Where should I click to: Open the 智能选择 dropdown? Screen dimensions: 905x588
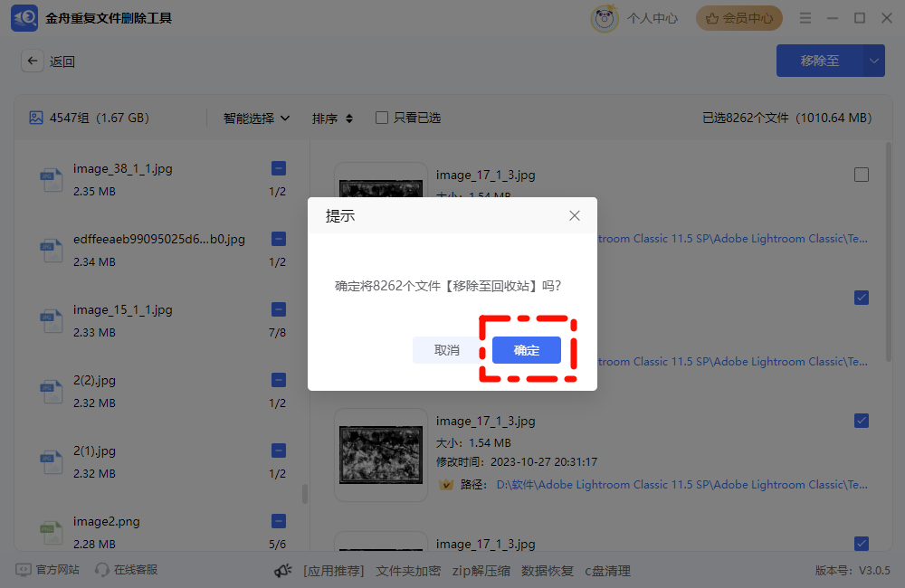click(x=256, y=119)
